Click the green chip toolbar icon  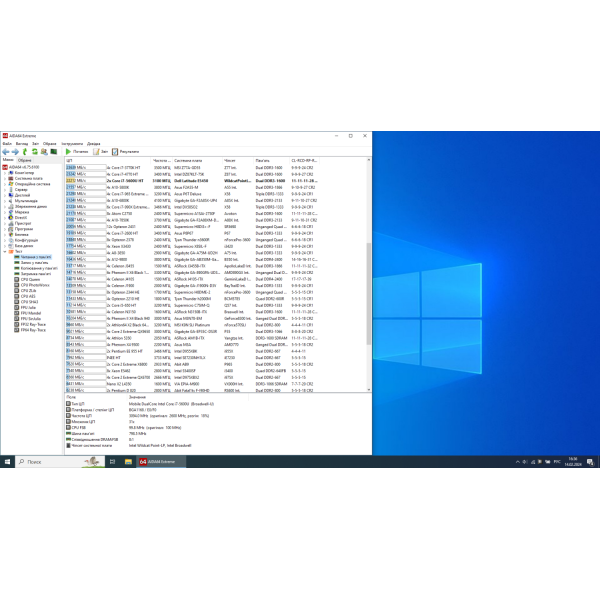click(54, 152)
